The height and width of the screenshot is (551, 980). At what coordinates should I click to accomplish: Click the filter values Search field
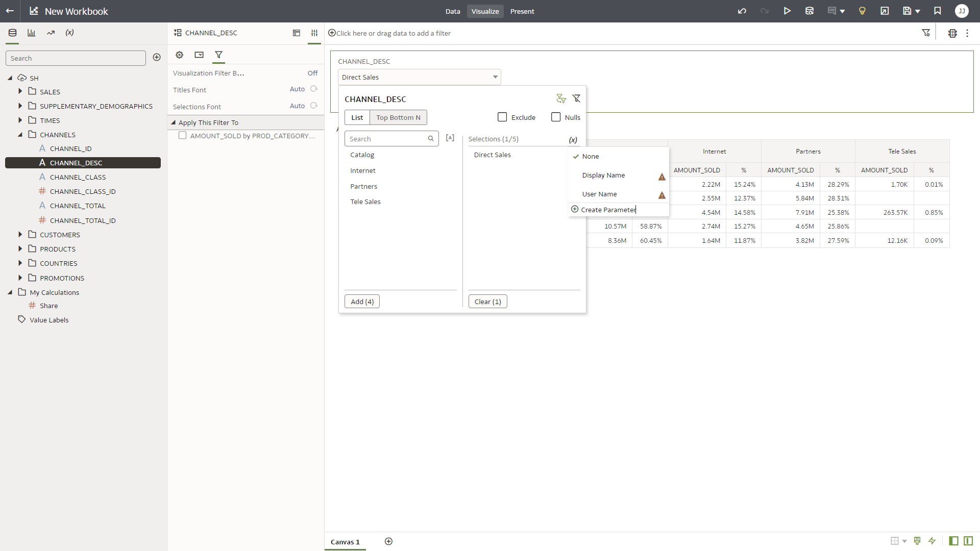[x=387, y=139]
